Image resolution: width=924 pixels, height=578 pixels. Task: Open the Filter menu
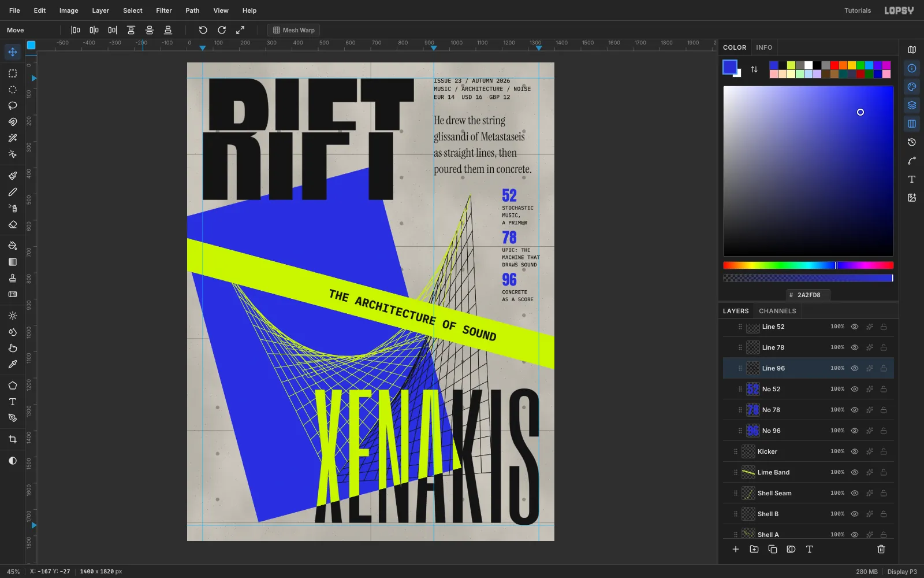click(x=164, y=10)
